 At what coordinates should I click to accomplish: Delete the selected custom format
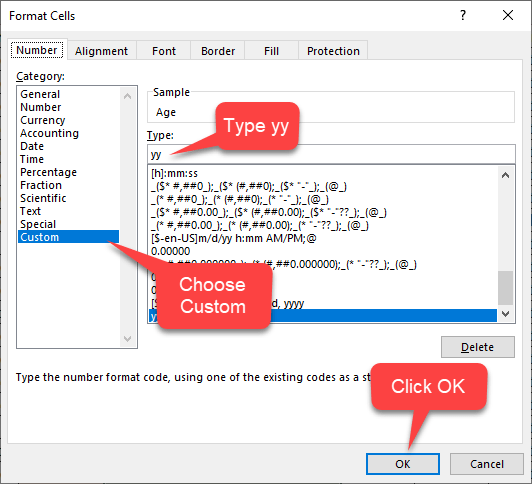tap(478, 347)
